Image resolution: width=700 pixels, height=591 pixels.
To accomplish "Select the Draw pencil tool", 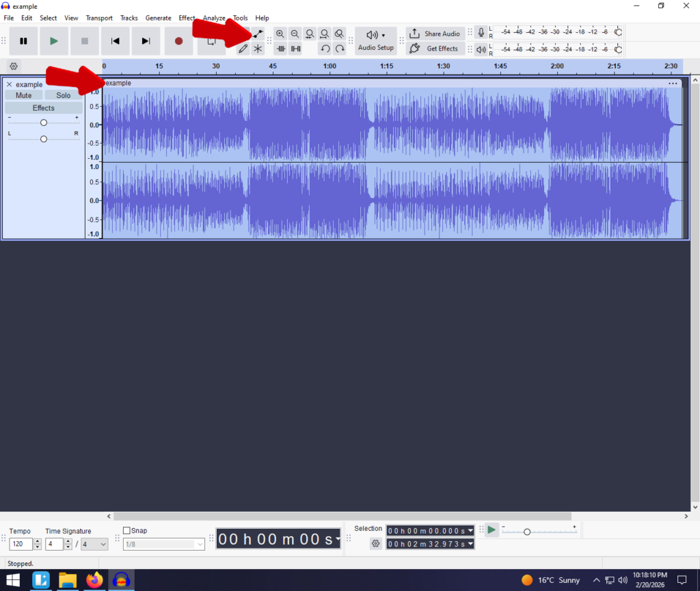I will click(243, 49).
